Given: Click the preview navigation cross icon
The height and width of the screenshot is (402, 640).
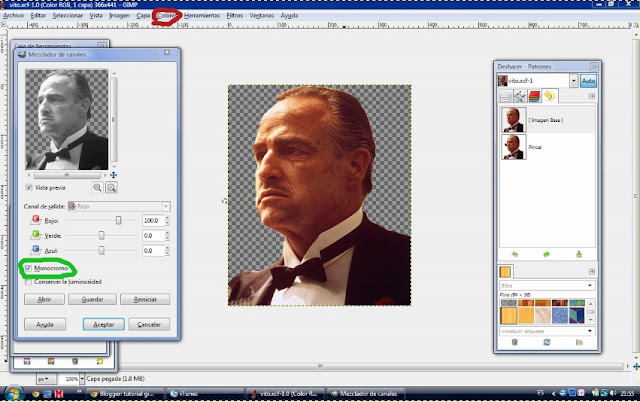Looking at the screenshot, I should [x=113, y=175].
